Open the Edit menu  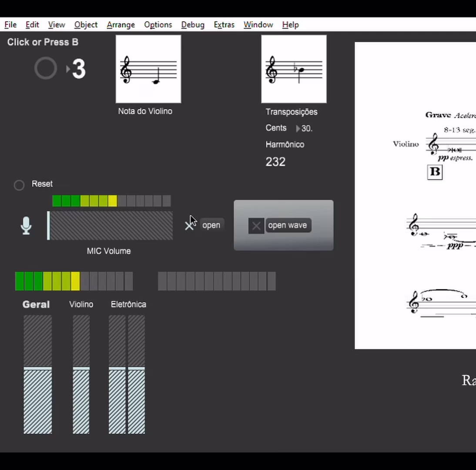coord(32,25)
